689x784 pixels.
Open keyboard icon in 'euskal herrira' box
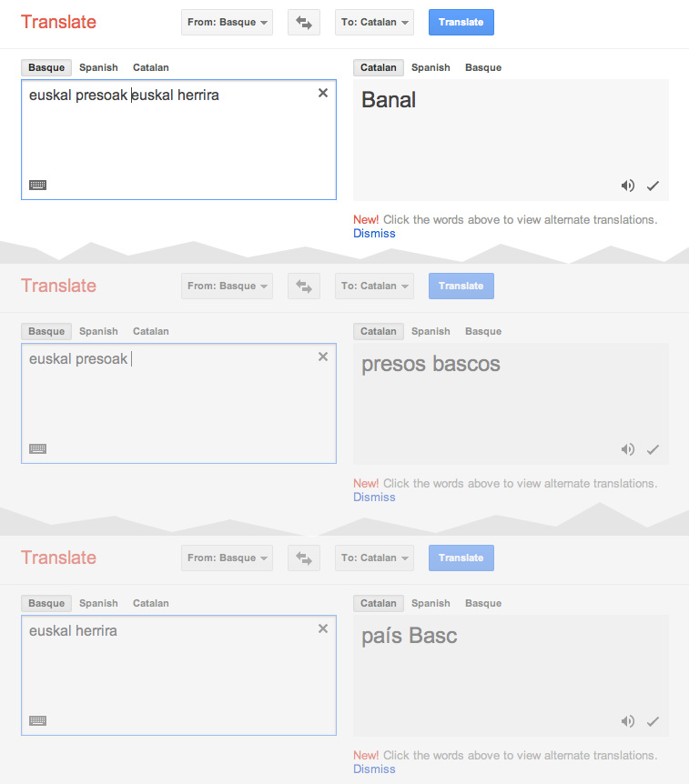coord(37,720)
